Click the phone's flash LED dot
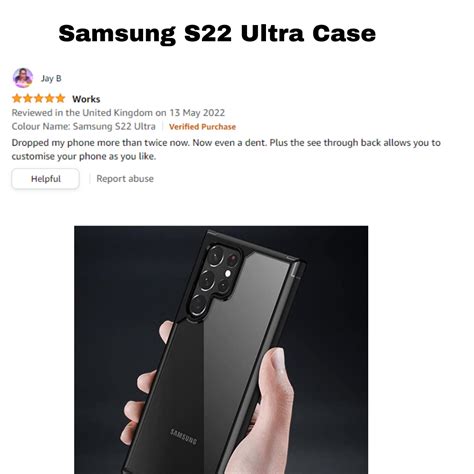Image resolution: width=474 pixels, height=474 pixels. 228,273
